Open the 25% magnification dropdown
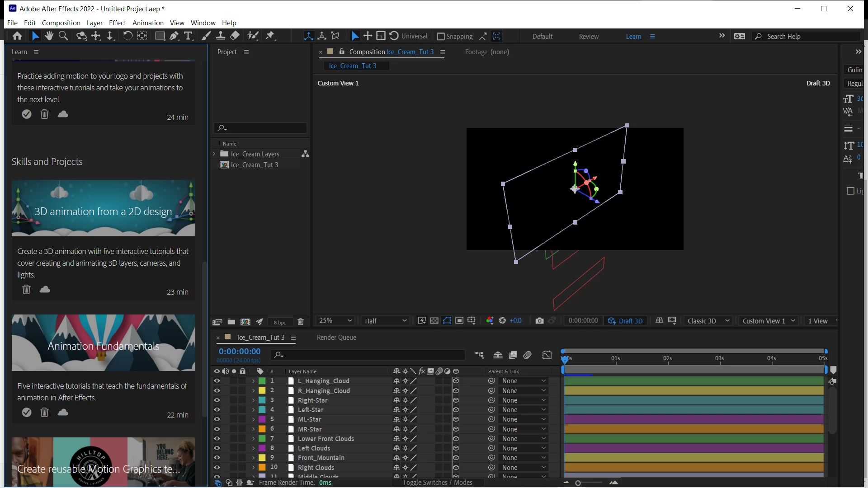The width and height of the screenshot is (868, 488). point(335,321)
